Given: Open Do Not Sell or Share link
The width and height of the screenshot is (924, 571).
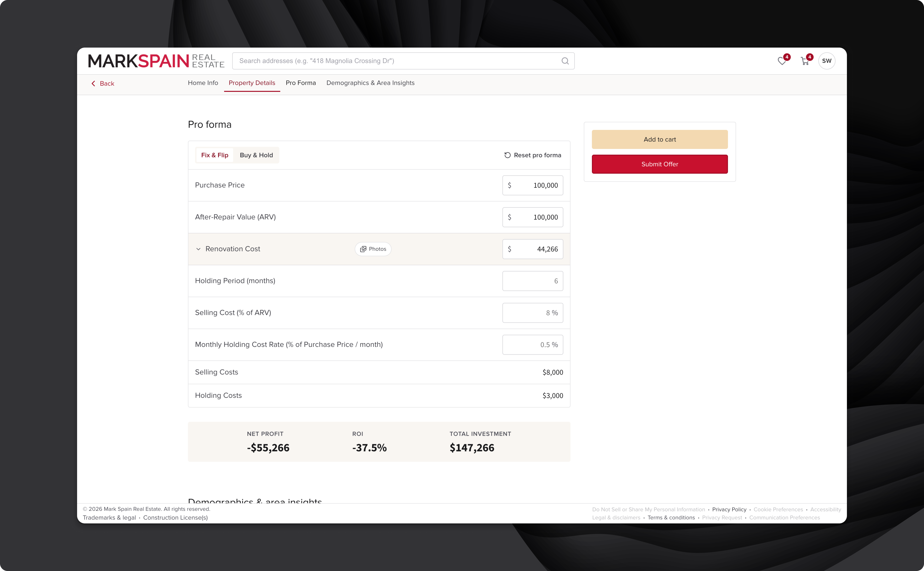Looking at the screenshot, I should (648, 509).
